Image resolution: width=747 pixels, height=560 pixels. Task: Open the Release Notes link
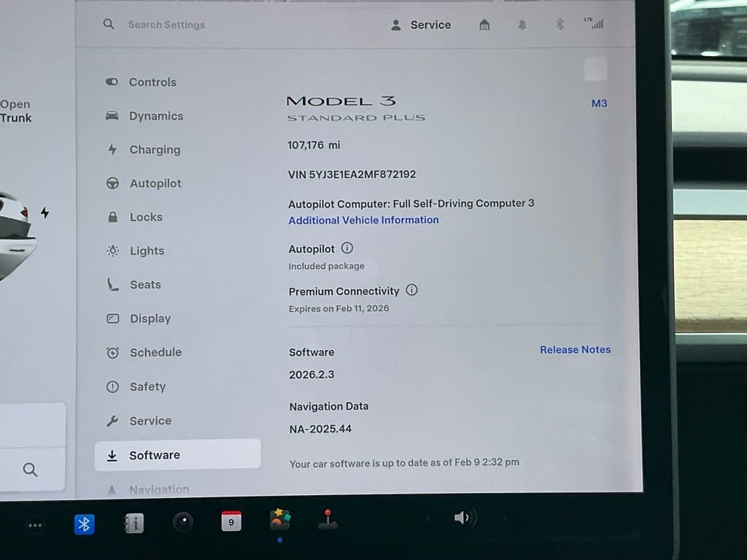coord(575,349)
